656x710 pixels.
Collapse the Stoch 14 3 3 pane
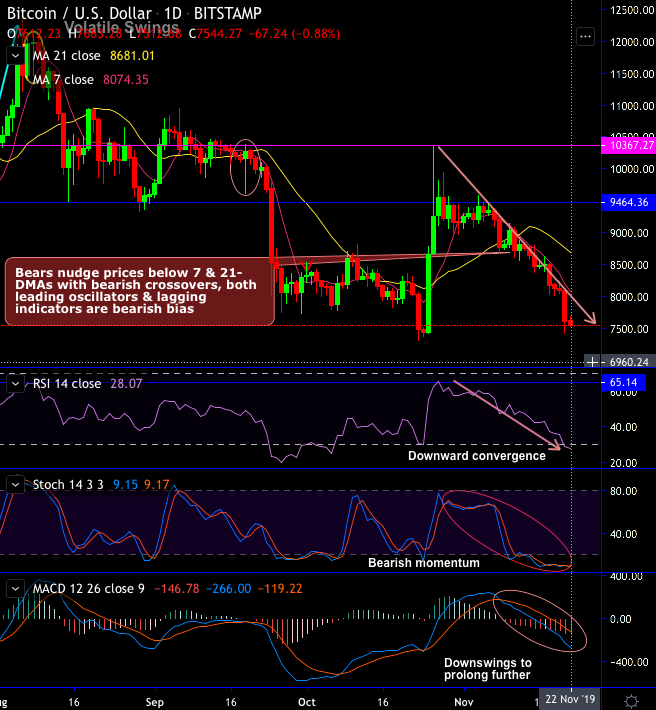coord(15,485)
